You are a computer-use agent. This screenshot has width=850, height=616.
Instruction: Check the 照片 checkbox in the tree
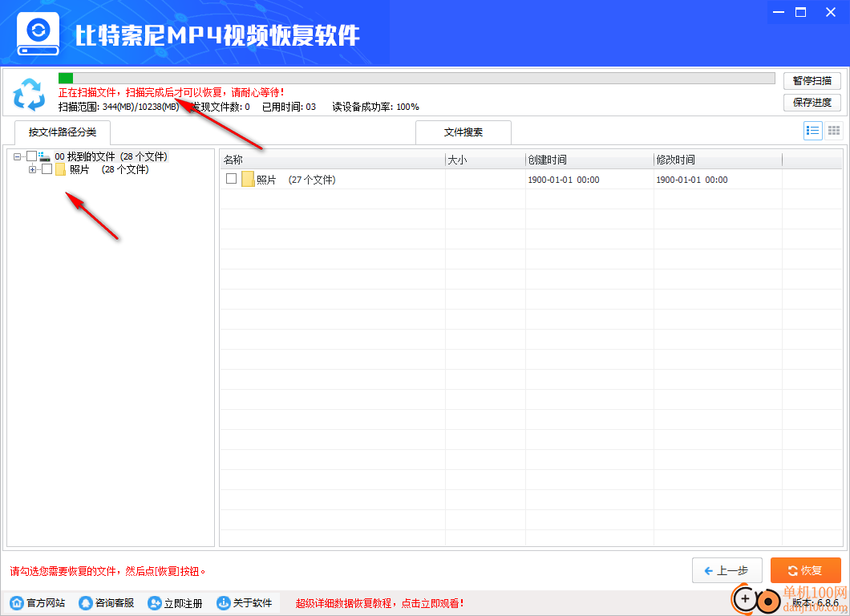47,169
